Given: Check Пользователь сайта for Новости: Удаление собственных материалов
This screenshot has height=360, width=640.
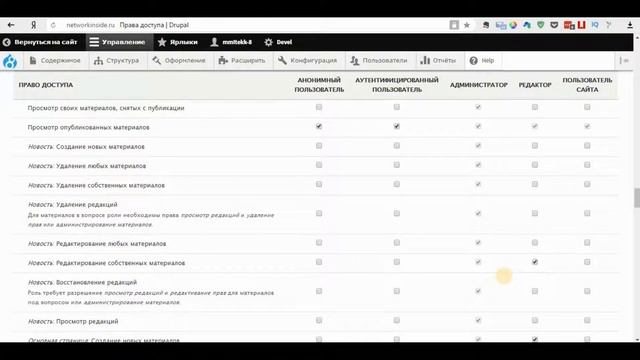Looking at the screenshot, I should click(x=587, y=184).
